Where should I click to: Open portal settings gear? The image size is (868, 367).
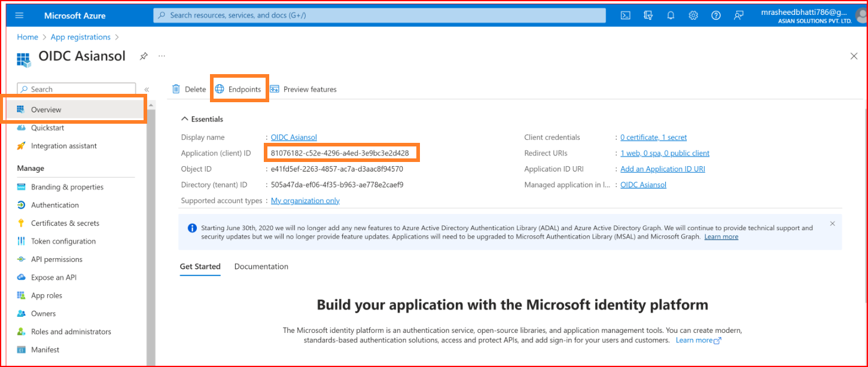tap(693, 16)
